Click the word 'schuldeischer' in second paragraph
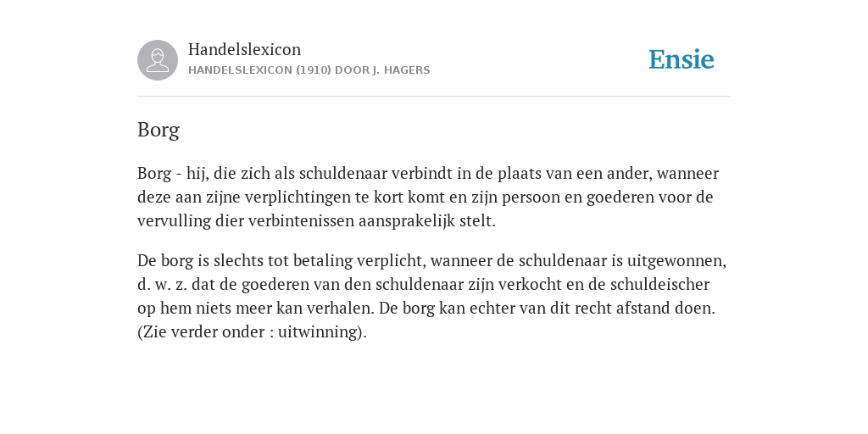The height and width of the screenshot is (434, 868). tap(659, 284)
